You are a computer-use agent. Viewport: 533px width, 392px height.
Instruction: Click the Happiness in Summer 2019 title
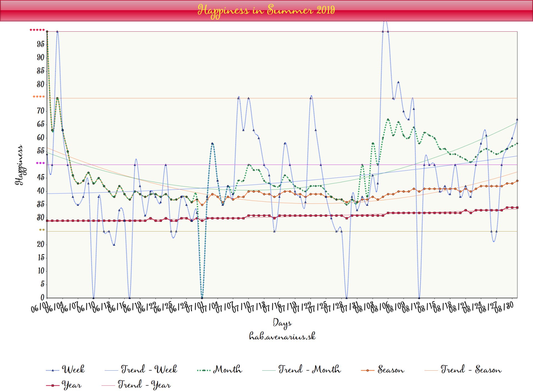point(266,10)
